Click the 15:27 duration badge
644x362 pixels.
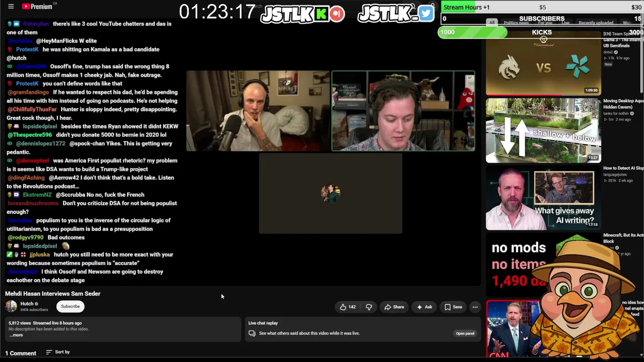(x=593, y=158)
